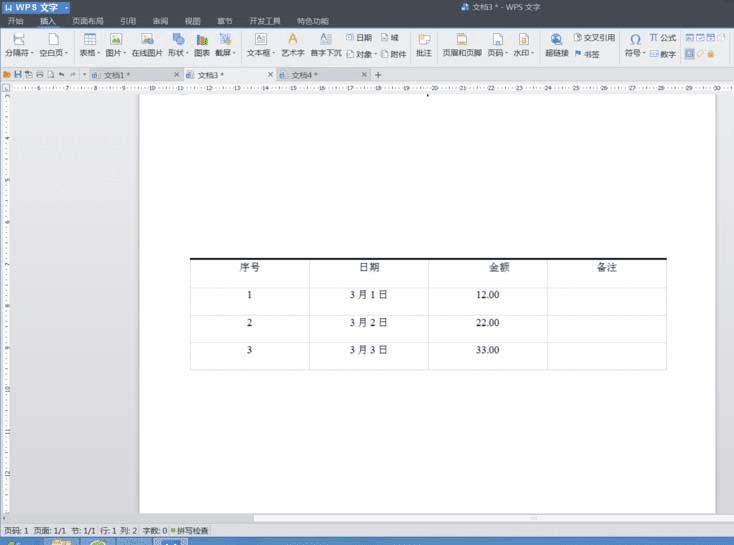Click the printer icon in quick toolbar
The width and height of the screenshot is (734, 545).
click(40, 74)
